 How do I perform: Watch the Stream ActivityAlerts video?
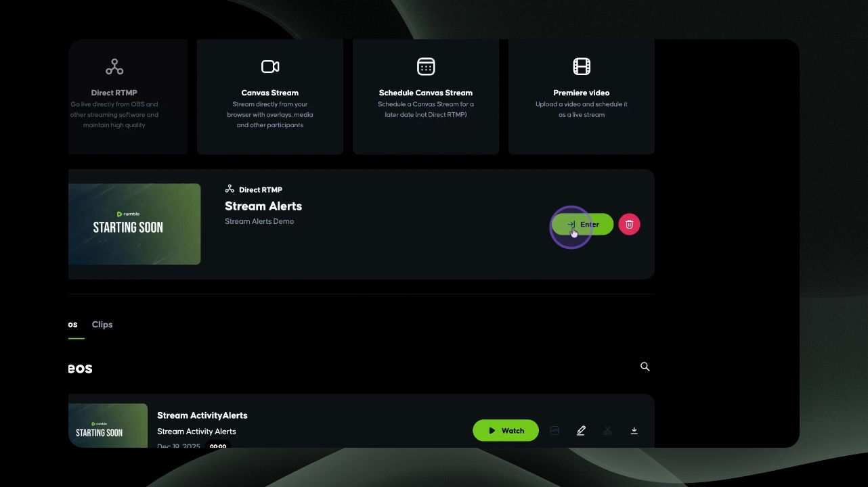pos(506,431)
